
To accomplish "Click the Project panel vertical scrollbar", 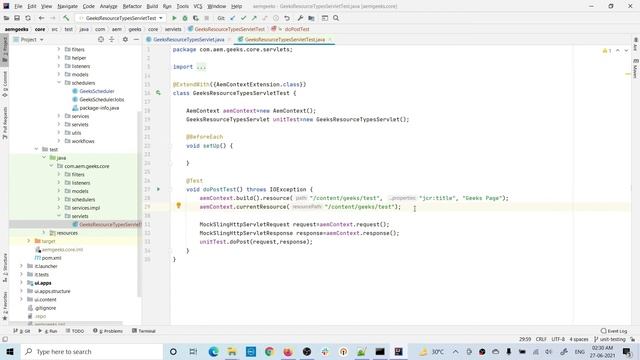I will click(x=139, y=204).
